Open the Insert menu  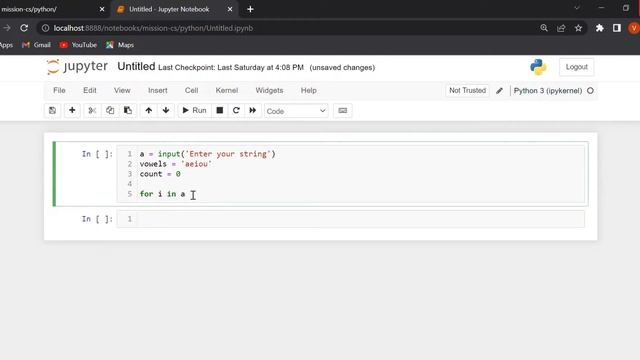[158, 91]
